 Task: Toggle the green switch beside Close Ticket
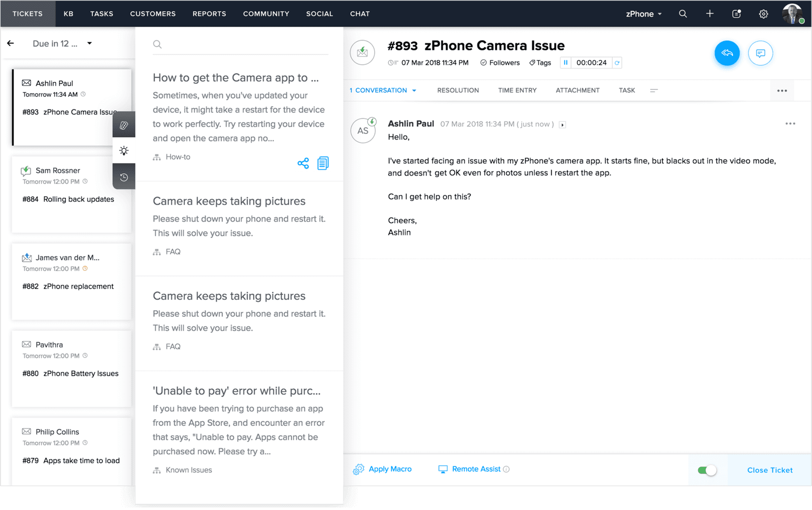[707, 470]
